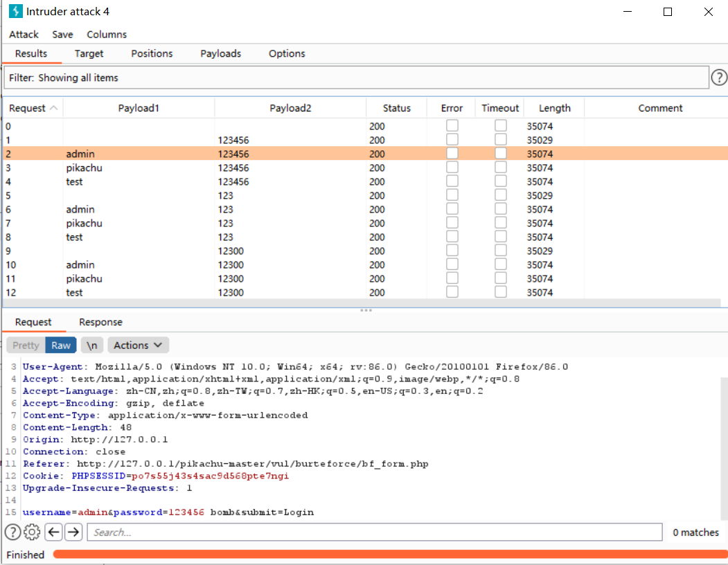Screen dimensions: 728x565
Task: Switch to the Positions tab
Action: [152, 54]
